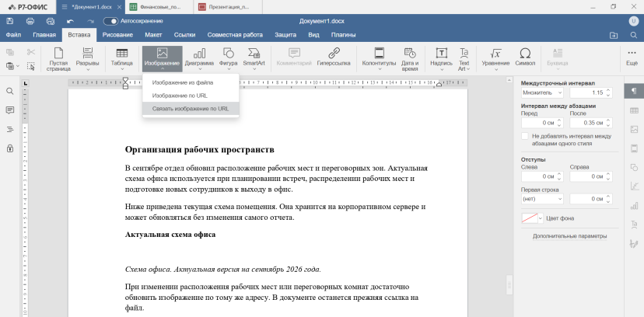This screenshot has width=644, height=317.
Task: Open image settings in right sidebar
Action: pyautogui.click(x=634, y=130)
